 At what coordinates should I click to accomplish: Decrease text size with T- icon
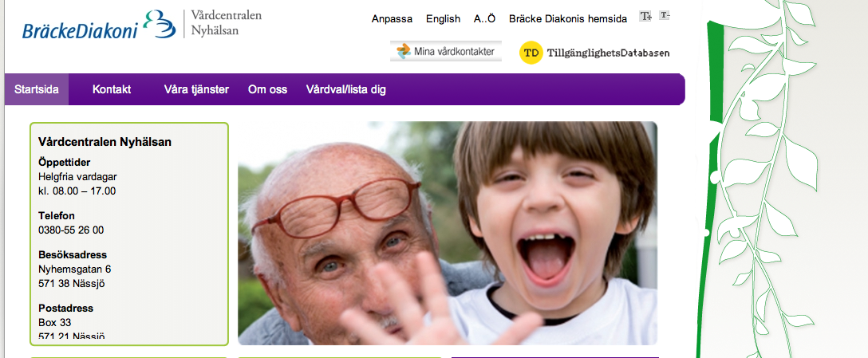[665, 16]
